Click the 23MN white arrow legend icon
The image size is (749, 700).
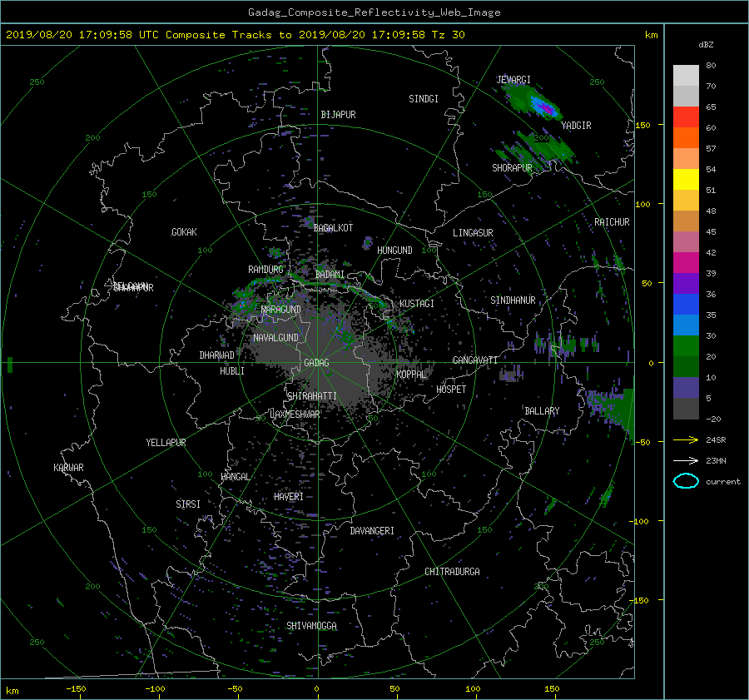point(686,460)
